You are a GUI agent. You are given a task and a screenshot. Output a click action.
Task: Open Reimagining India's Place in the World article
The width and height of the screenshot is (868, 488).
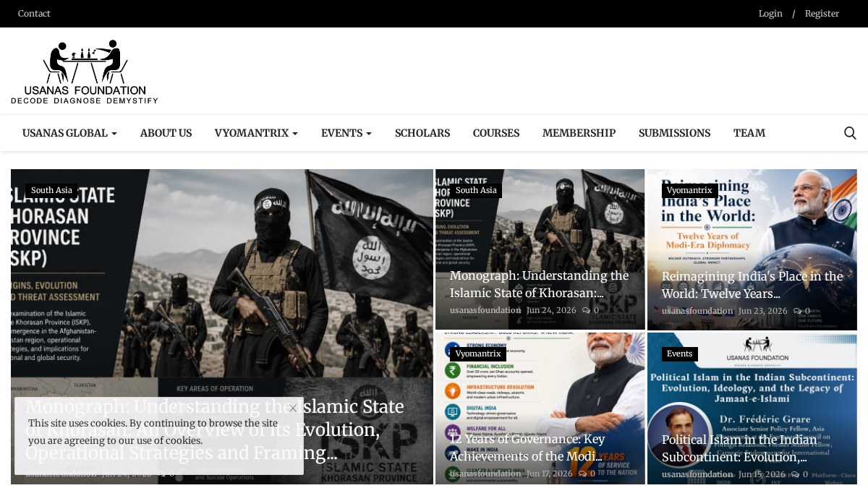[x=752, y=285]
